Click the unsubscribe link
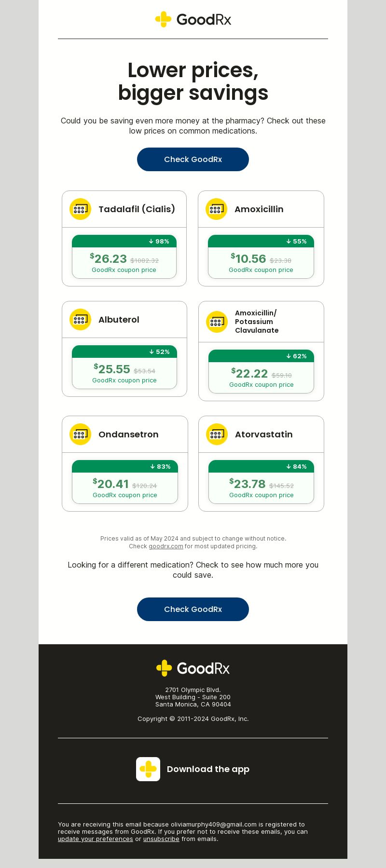This screenshot has height=868, width=386. tap(161, 839)
